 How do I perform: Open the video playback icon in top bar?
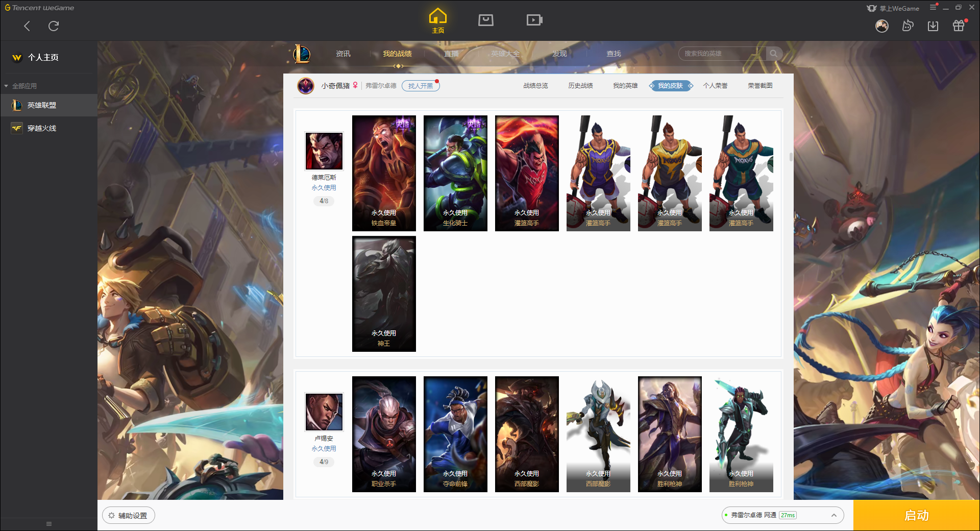click(x=534, y=20)
